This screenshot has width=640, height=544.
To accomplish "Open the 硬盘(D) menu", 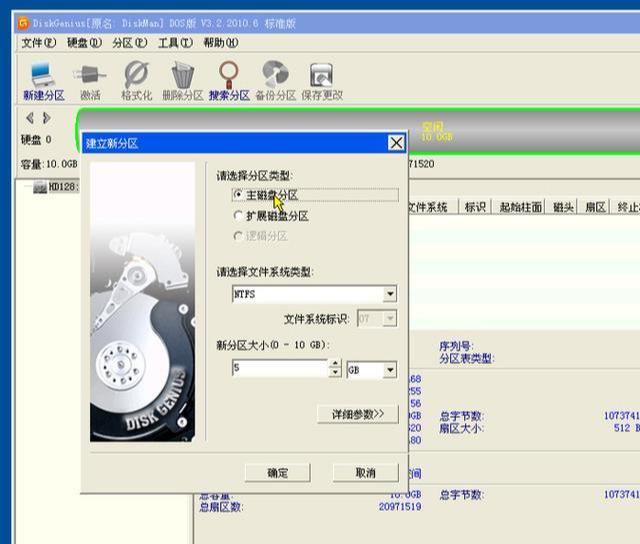I will point(84,42).
